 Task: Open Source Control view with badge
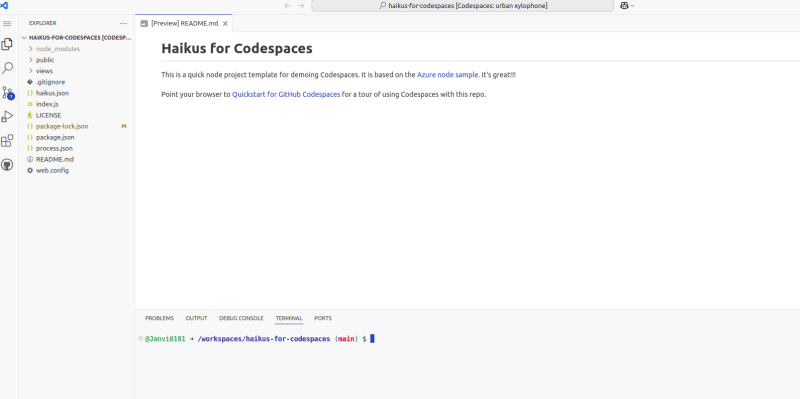(x=7, y=93)
